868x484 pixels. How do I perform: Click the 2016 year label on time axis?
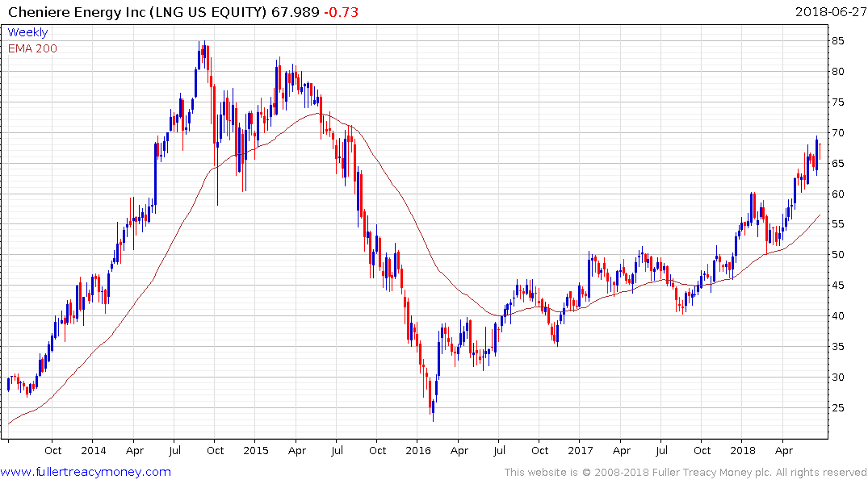tap(418, 450)
